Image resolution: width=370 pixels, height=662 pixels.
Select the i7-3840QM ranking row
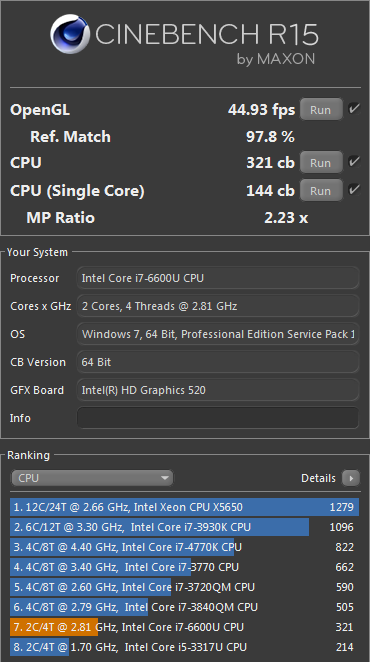tap(185, 607)
